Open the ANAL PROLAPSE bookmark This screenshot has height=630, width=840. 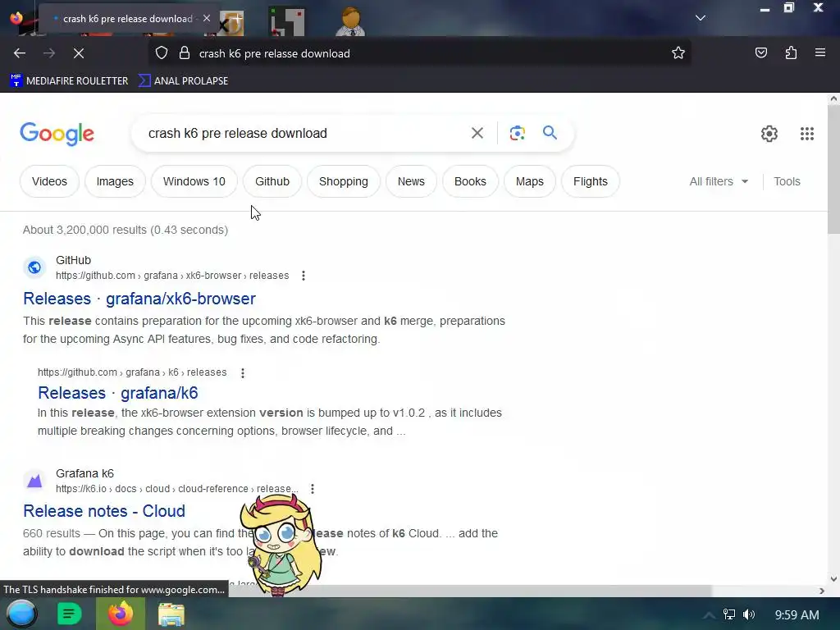click(x=183, y=81)
